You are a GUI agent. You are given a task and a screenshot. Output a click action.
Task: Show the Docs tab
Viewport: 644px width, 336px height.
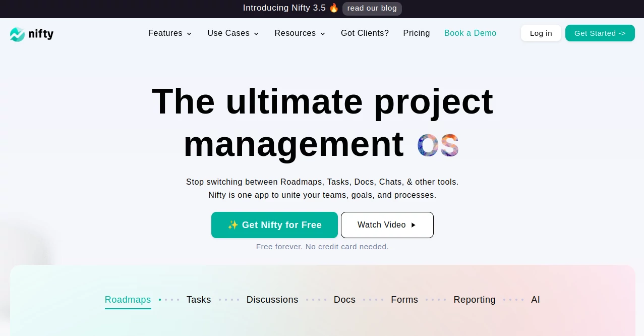point(344,300)
